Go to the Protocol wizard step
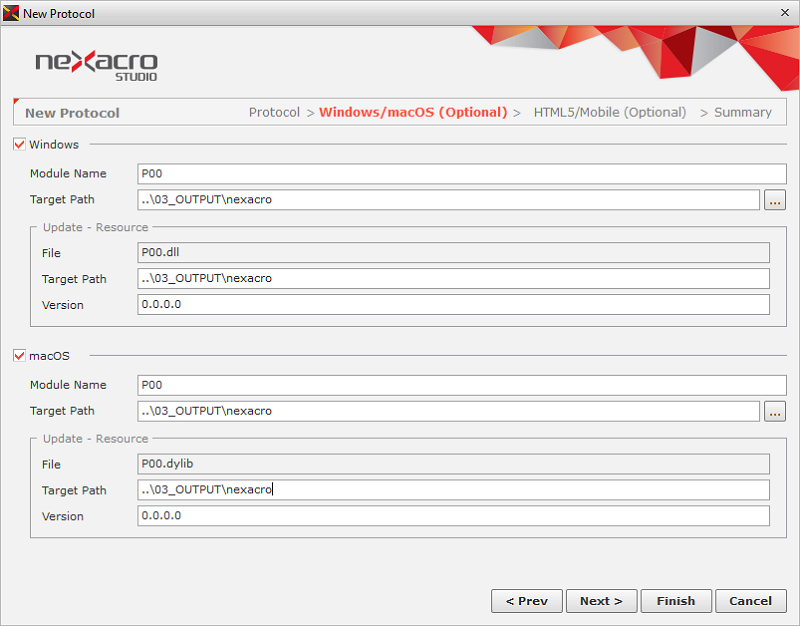Screen dimensions: 800x626 coord(274,112)
